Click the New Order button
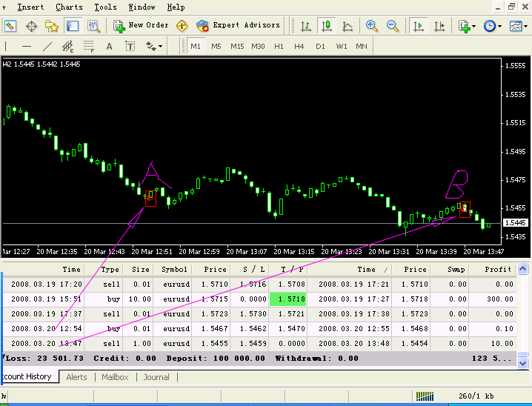 141,25
